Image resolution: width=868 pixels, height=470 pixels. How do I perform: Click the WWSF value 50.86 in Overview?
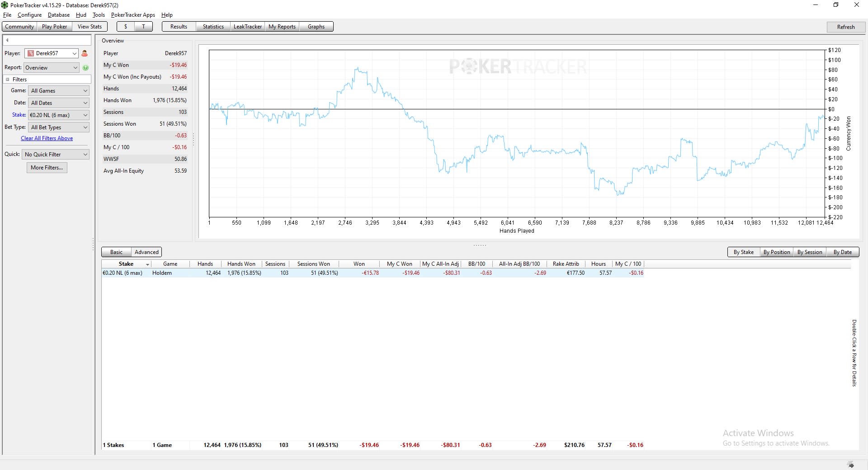[x=180, y=159]
